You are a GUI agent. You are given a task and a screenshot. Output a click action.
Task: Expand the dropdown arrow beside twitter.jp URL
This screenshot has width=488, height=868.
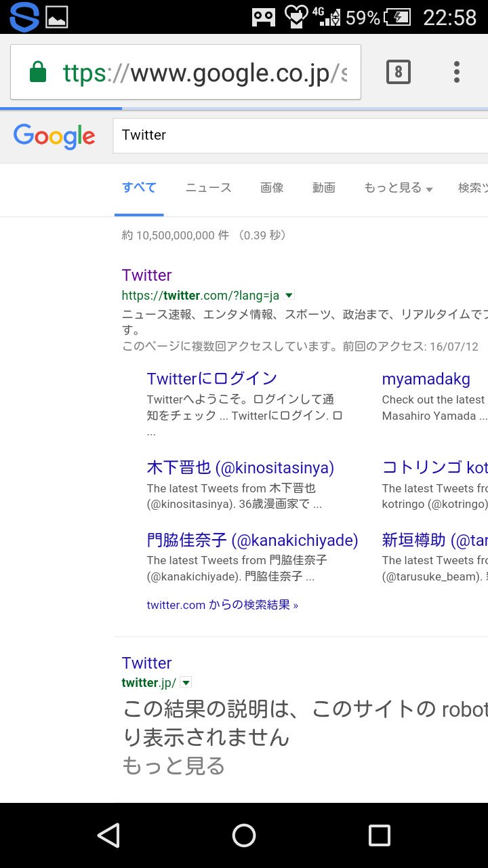coord(186,683)
